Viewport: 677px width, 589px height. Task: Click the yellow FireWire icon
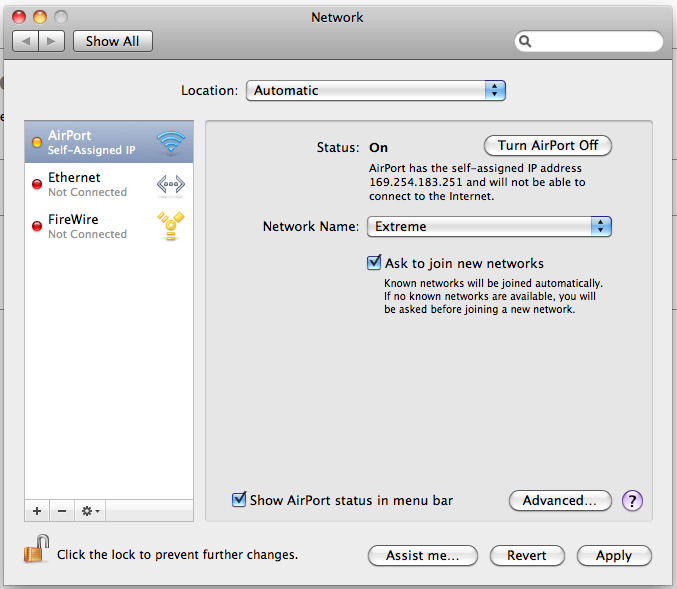click(171, 225)
